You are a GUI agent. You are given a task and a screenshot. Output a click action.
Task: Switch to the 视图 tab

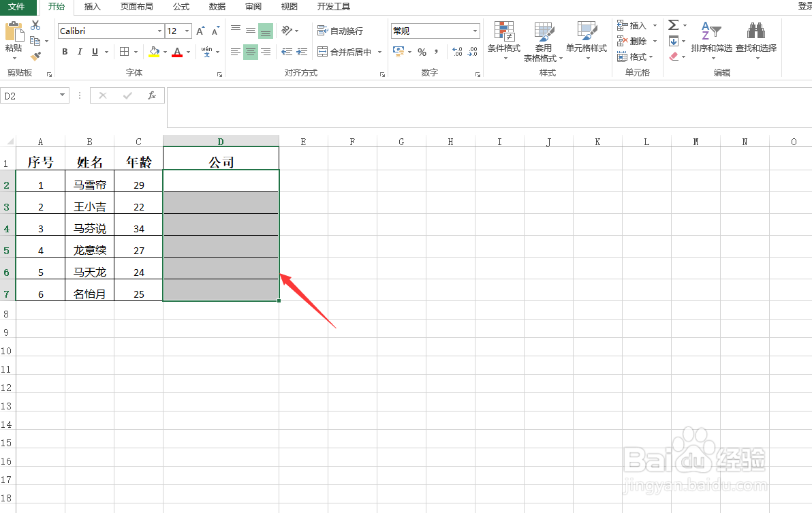coord(289,7)
